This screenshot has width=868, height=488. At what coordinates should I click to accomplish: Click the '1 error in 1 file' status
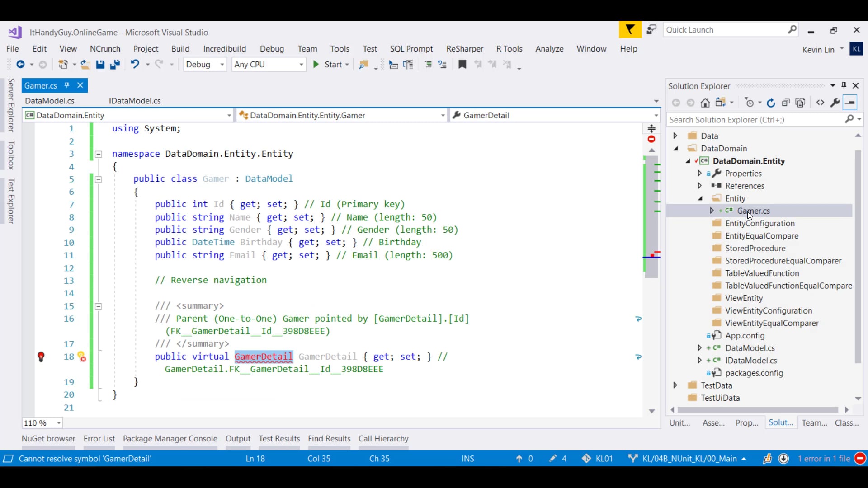click(824, 459)
